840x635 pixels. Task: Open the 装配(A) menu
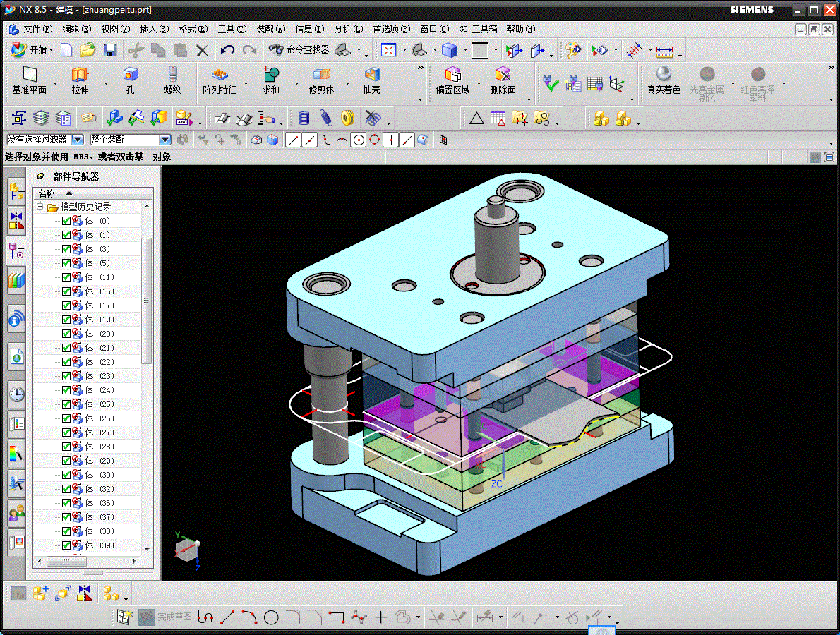(x=270, y=29)
